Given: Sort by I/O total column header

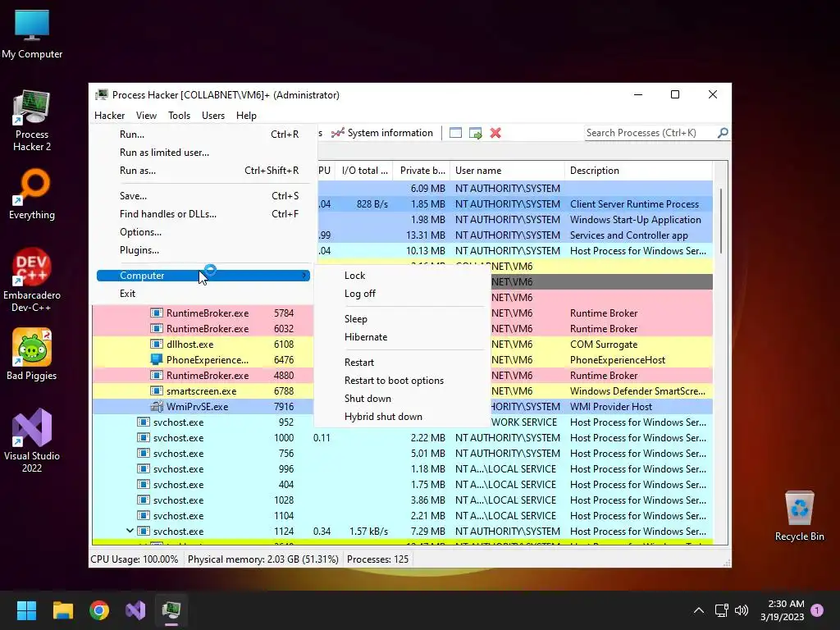Looking at the screenshot, I should (x=365, y=171).
